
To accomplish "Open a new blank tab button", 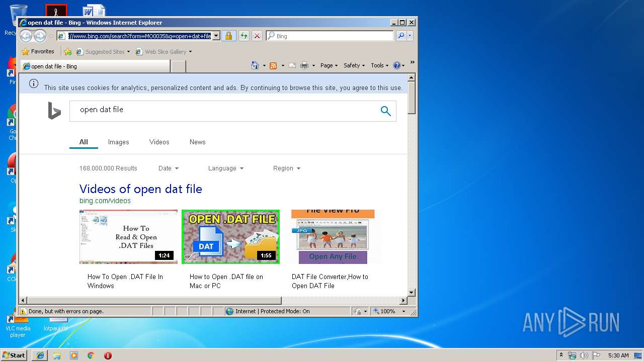I will click(179, 66).
